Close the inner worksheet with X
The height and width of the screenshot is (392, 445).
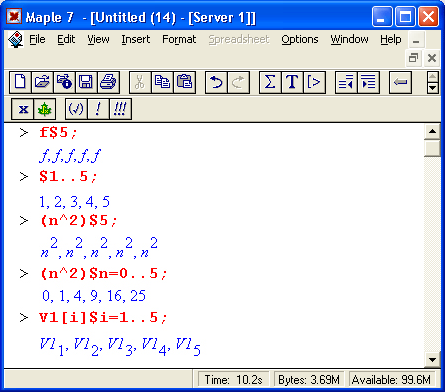pos(432,58)
